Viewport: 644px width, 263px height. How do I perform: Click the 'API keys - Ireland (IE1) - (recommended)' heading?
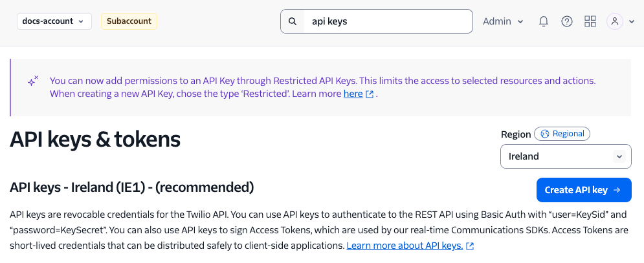132,187
